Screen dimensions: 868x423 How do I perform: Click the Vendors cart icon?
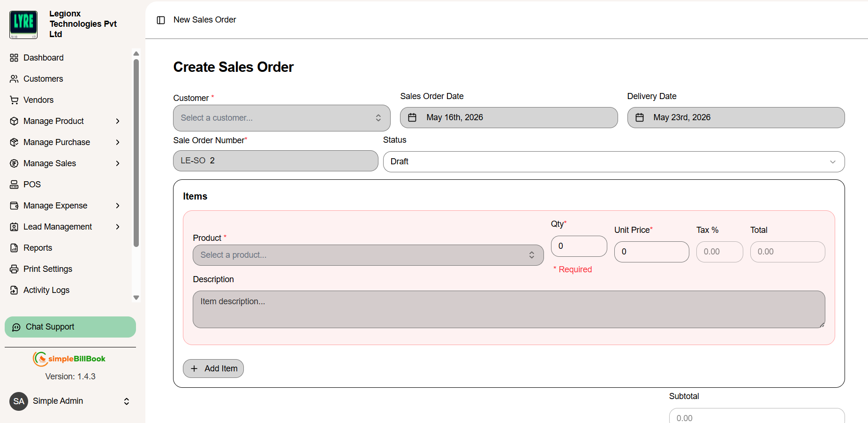pyautogui.click(x=14, y=100)
